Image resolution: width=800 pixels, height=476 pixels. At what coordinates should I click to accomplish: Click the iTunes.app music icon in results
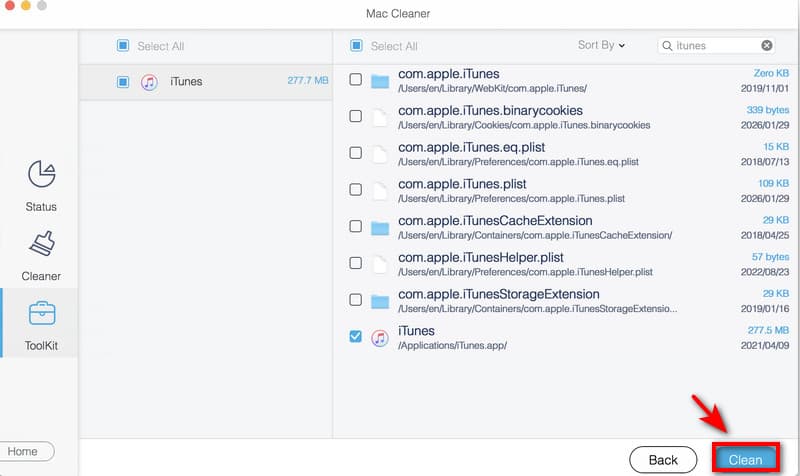(379, 338)
